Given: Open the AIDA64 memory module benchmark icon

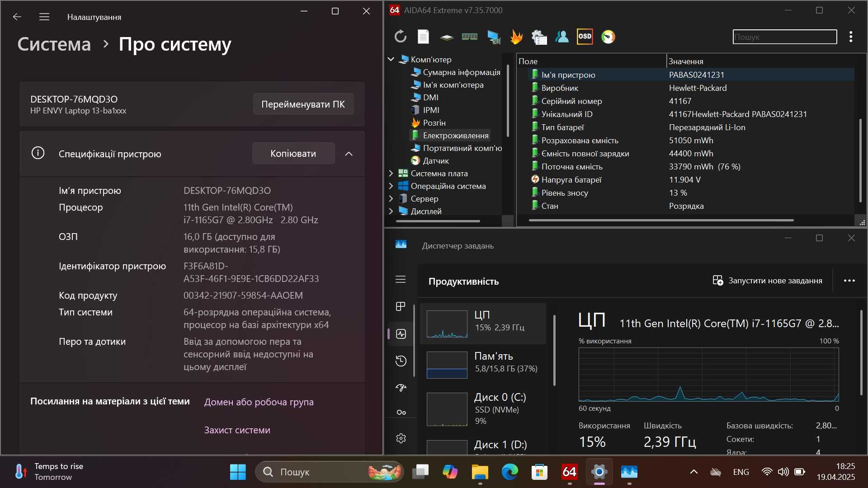Looking at the screenshot, I should click(x=470, y=37).
